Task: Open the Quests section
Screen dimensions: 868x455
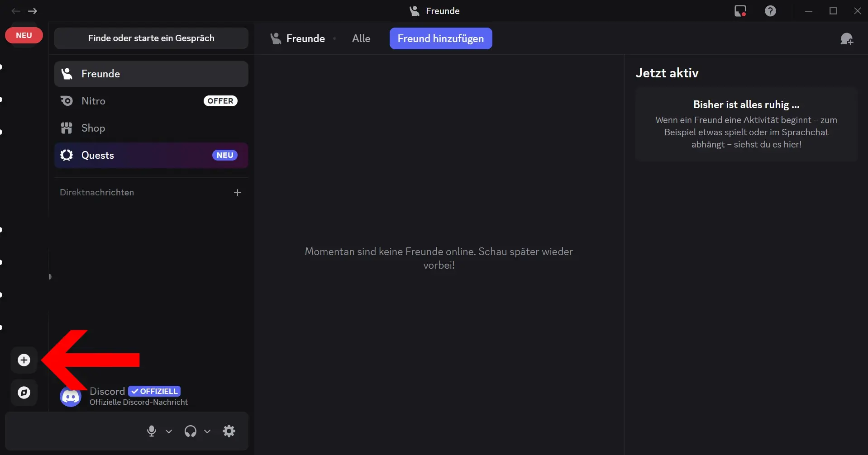Action: point(98,155)
